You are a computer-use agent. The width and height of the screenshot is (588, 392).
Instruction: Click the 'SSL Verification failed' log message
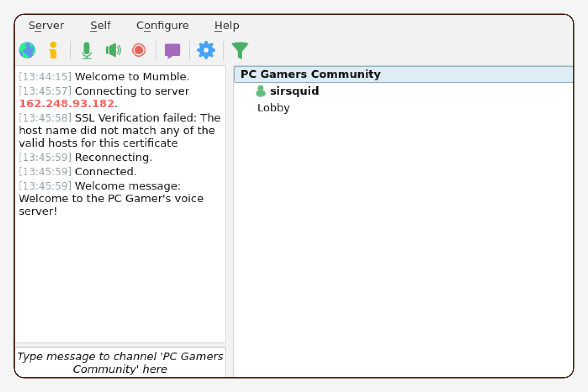[x=120, y=130]
